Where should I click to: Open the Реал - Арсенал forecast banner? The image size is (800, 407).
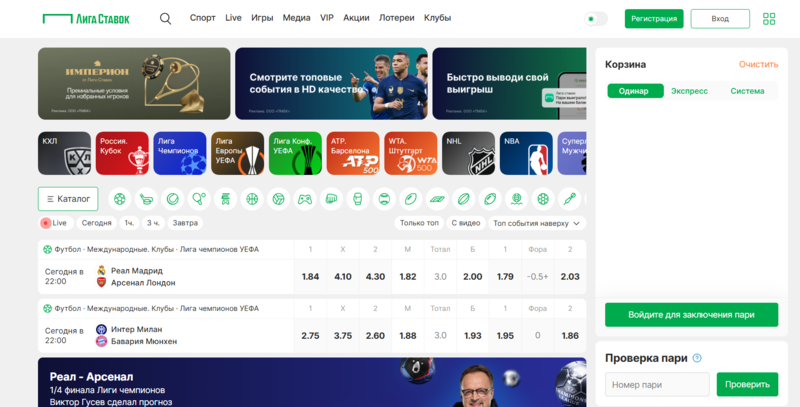point(312,382)
